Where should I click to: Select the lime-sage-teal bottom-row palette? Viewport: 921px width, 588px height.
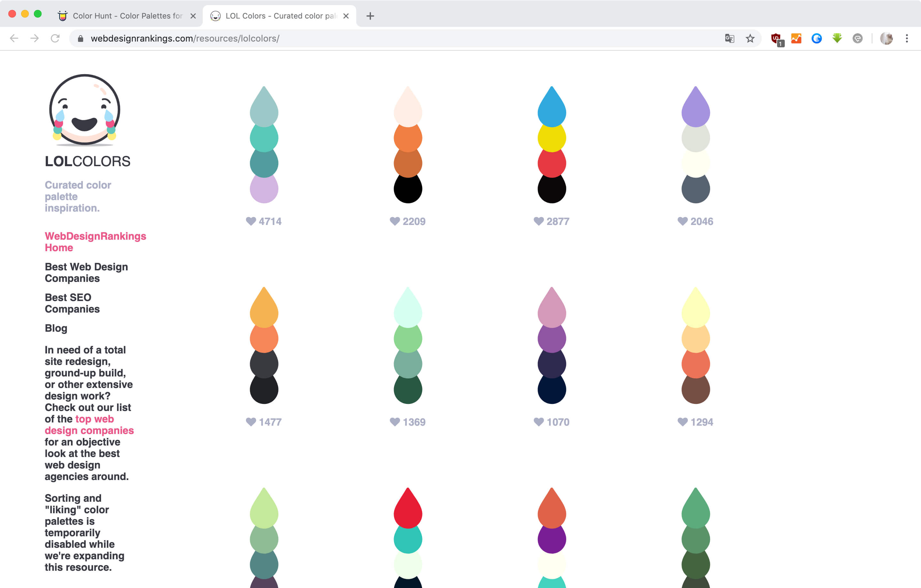264,538
